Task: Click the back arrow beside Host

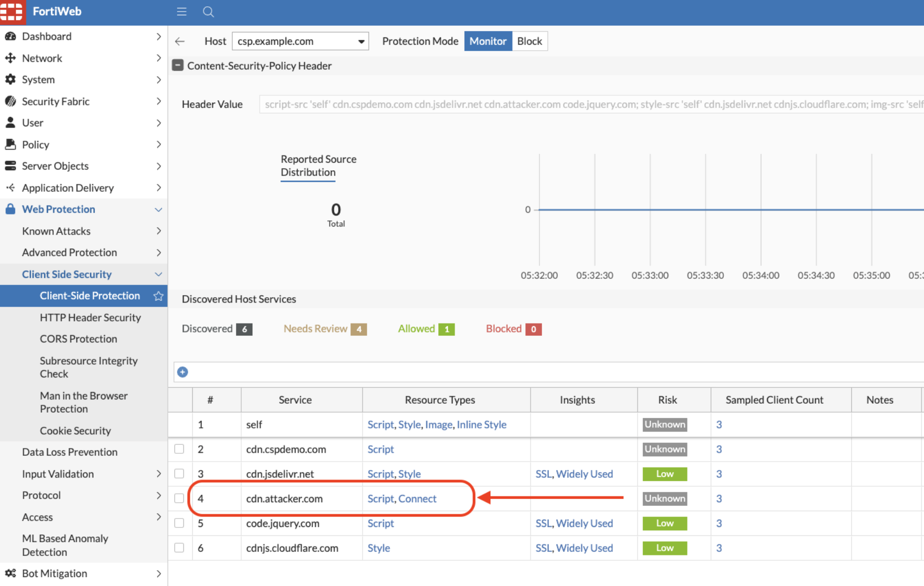Action: [x=180, y=41]
